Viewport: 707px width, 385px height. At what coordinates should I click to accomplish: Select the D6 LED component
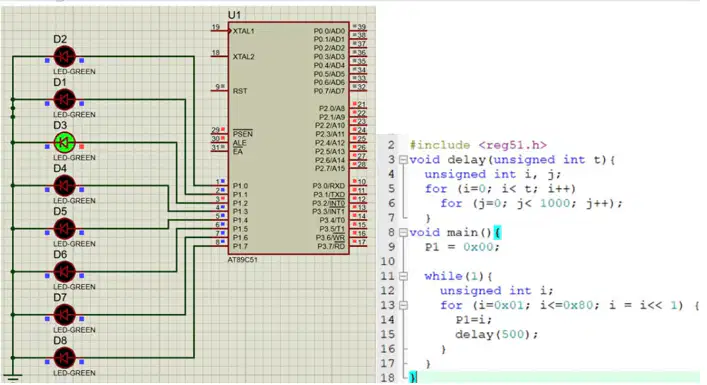coord(64,272)
